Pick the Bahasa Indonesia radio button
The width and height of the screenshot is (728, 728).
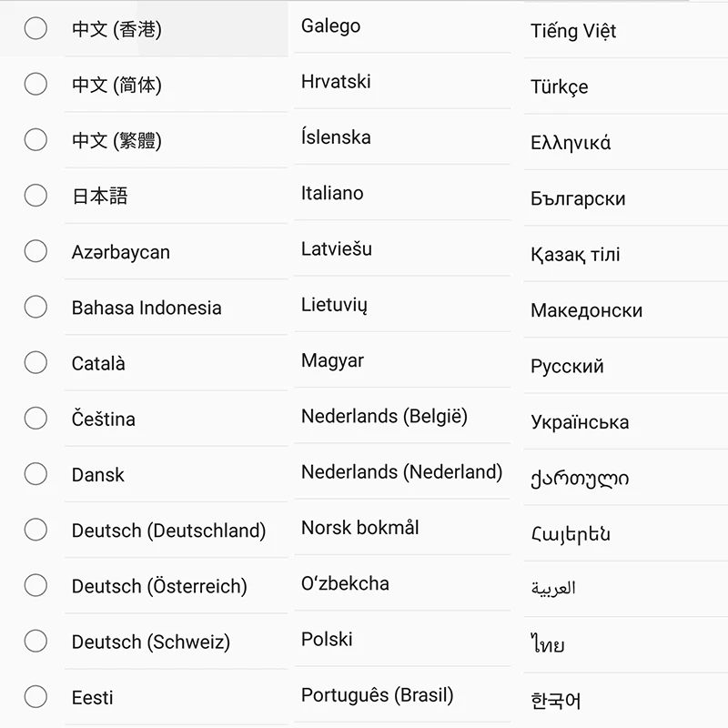(35, 307)
